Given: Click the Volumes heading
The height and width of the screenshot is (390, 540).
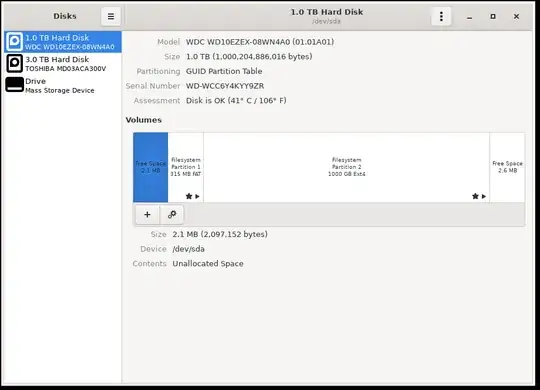Looking at the screenshot, I should (x=144, y=120).
